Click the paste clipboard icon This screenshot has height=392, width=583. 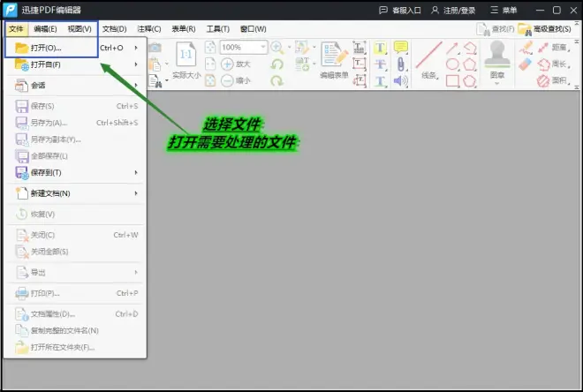pos(155,64)
